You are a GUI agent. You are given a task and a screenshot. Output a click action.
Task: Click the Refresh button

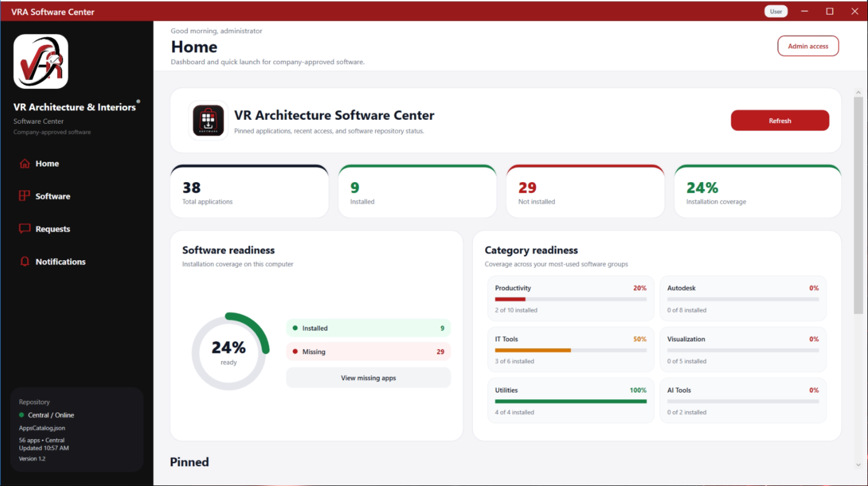(x=780, y=121)
